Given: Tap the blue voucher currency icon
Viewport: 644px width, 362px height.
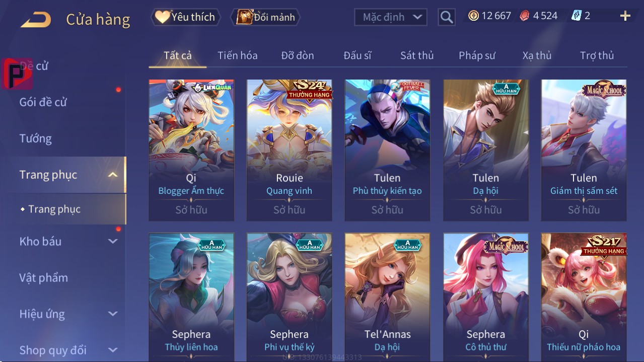Looking at the screenshot, I should (577, 16).
